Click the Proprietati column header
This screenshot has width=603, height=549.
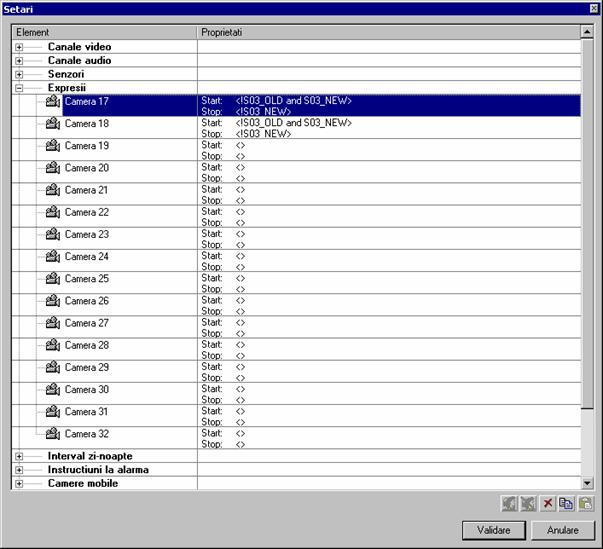388,33
